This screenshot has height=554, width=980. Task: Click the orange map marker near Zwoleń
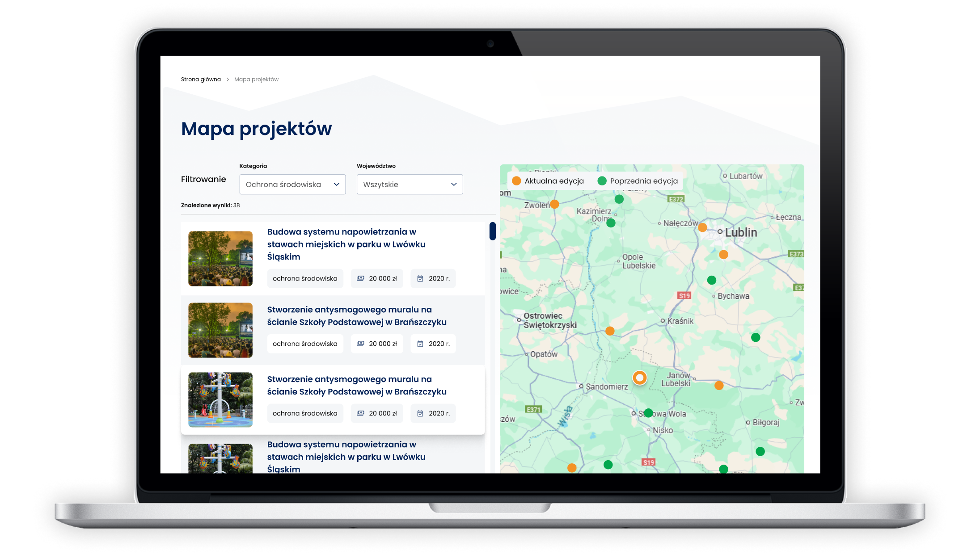coord(554,204)
